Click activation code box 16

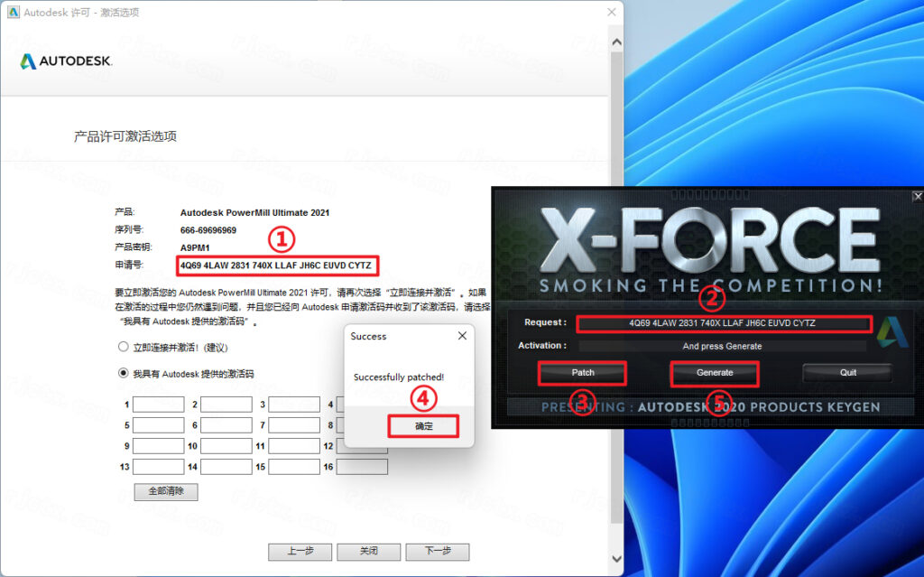pyautogui.click(x=362, y=467)
